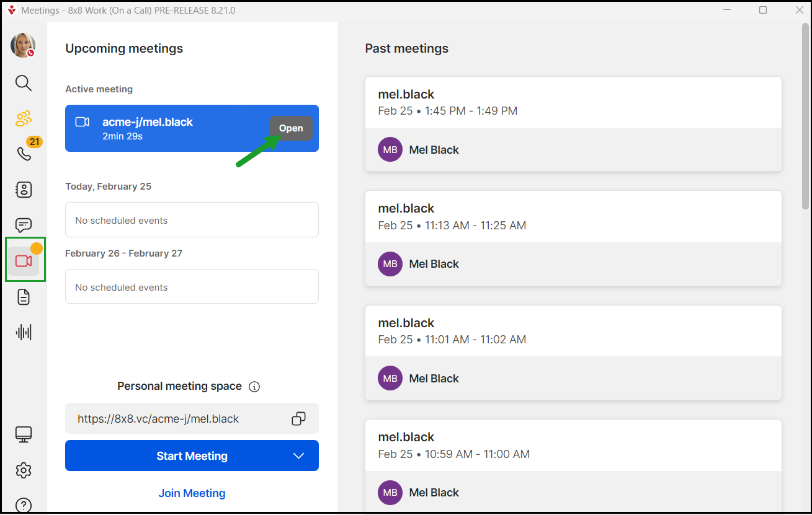Click Mel Black name in 1:45 PM meeting
The height and width of the screenshot is (515, 812).
coord(434,150)
